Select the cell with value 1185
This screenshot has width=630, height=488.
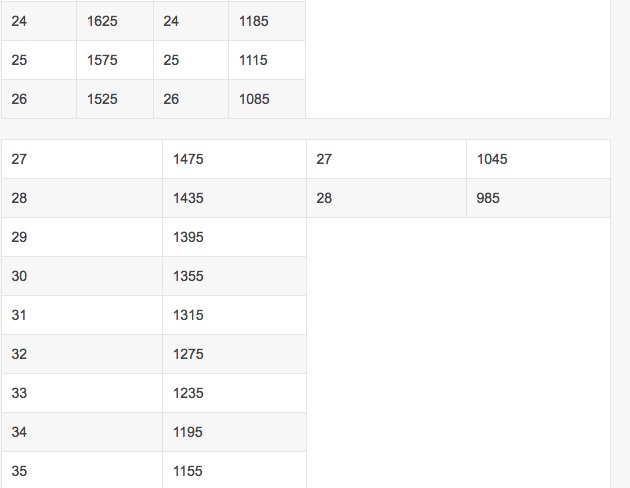(266, 21)
